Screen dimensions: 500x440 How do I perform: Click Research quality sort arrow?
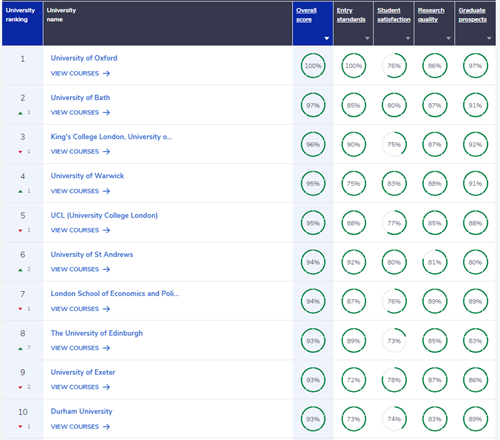click(x=448, y=38)
